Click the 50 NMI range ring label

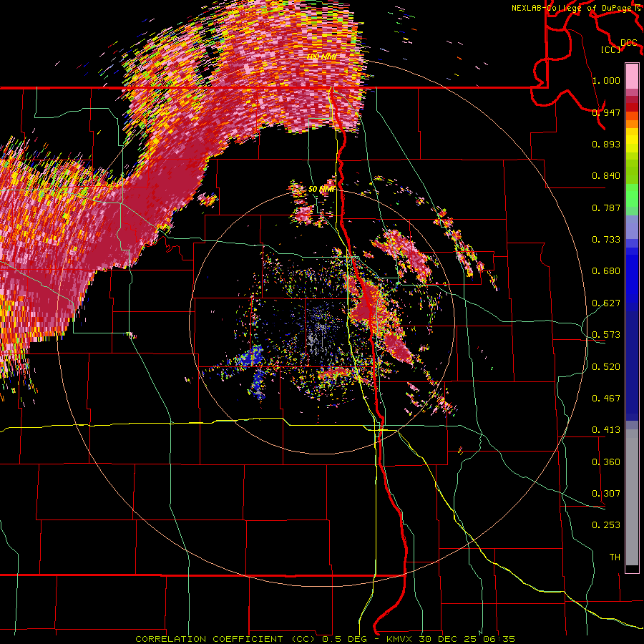pos(322,190)
